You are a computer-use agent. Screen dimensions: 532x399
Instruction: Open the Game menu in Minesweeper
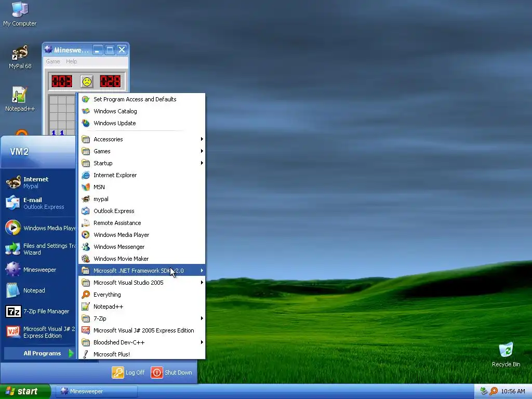click(53, 61)
